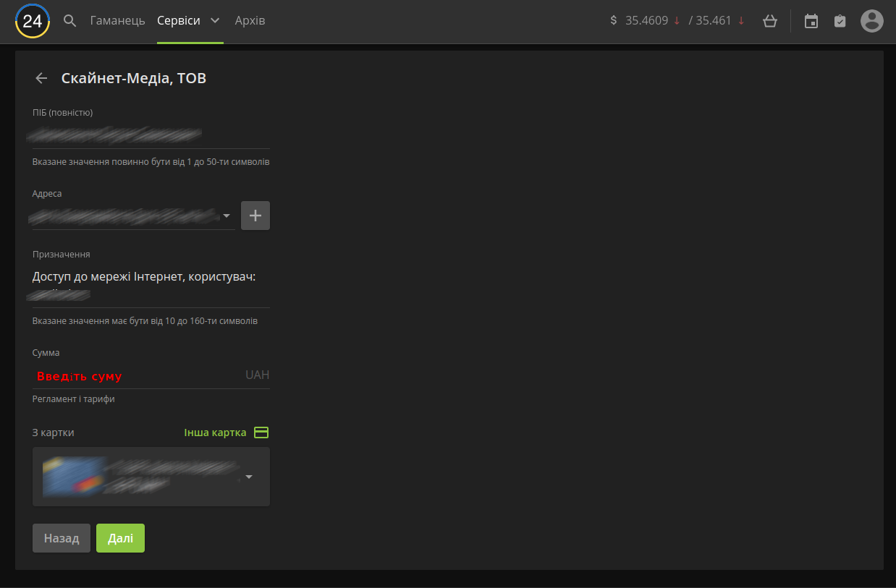This screenshot has width=896, height=588.
Task: Open search with the magnifier icon
Action: tap(70, 21)
